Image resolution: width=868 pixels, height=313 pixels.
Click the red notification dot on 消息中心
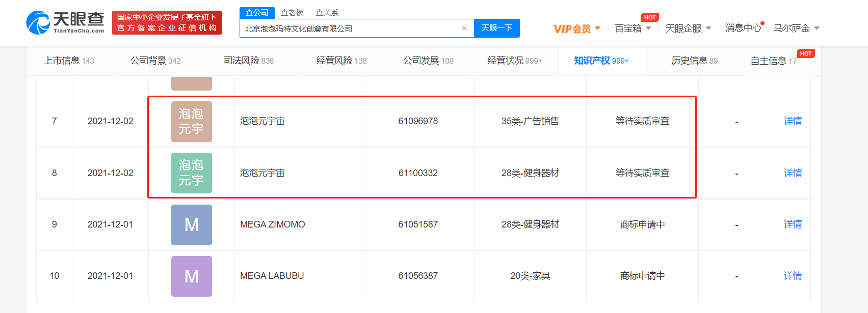pyautogui.click(x=762, y=23)
